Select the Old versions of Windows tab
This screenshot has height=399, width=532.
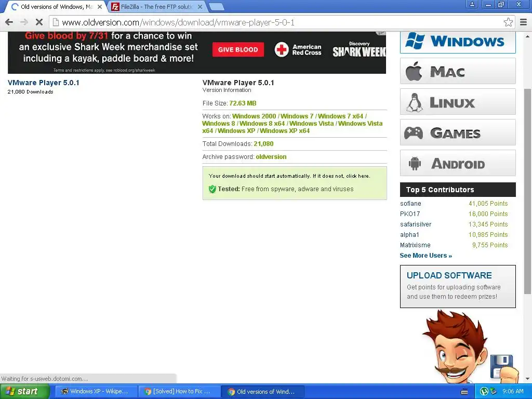pyautogui.click(x=56, y=6)
